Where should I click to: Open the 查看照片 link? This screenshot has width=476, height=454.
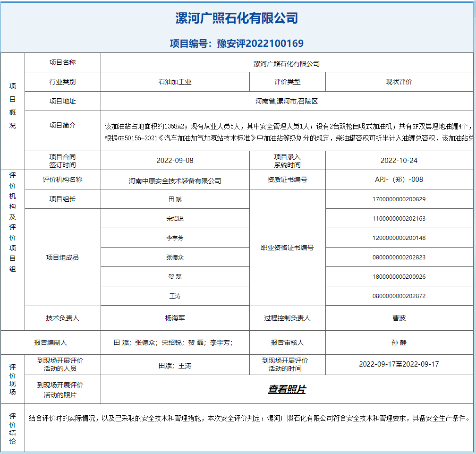[x=287, y=389]
